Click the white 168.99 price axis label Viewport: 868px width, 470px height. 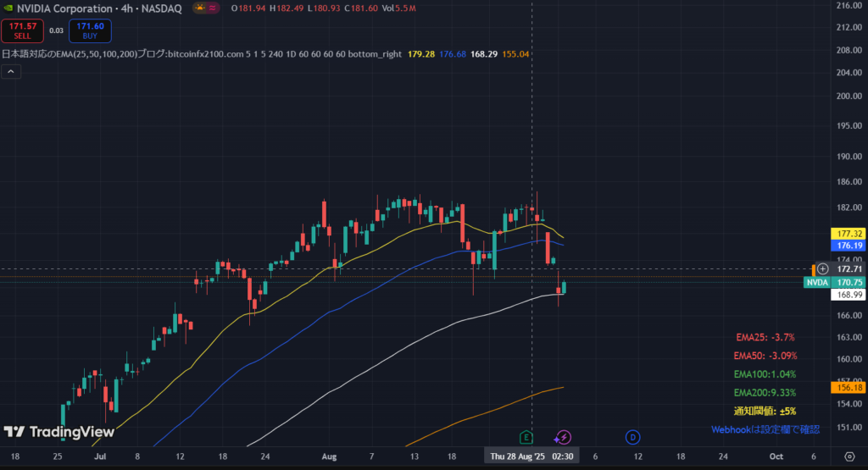pyautogui.click(x=849, y=295)
